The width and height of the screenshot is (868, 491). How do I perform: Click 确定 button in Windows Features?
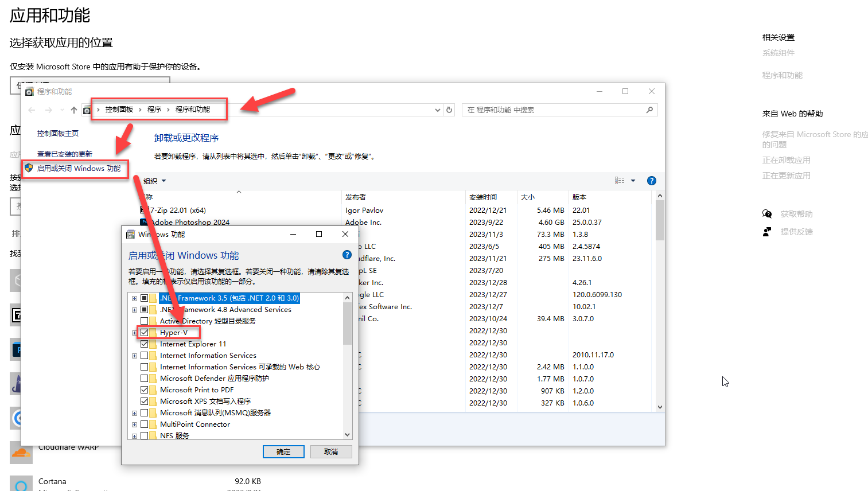coord(283,452)
